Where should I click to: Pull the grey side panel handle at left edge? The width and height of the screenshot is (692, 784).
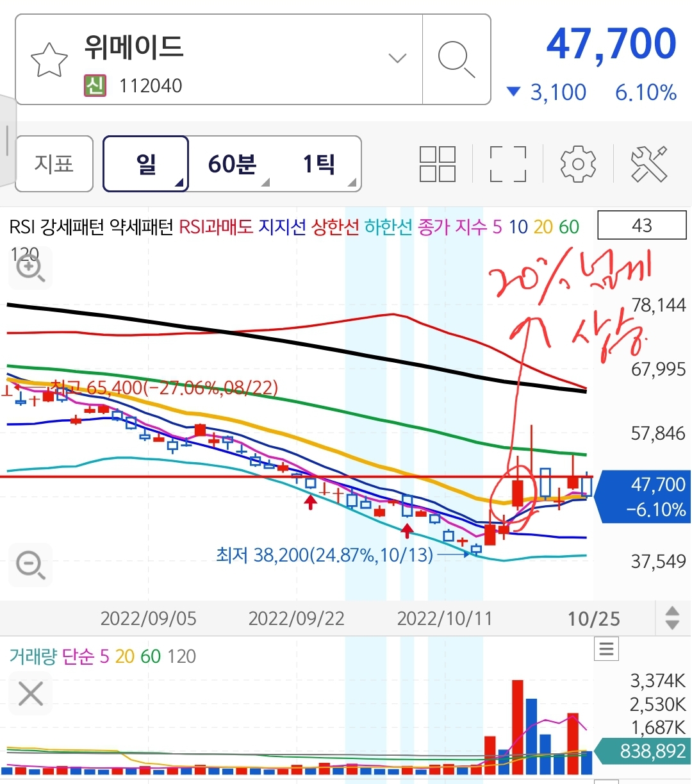(x=7, y=140)
